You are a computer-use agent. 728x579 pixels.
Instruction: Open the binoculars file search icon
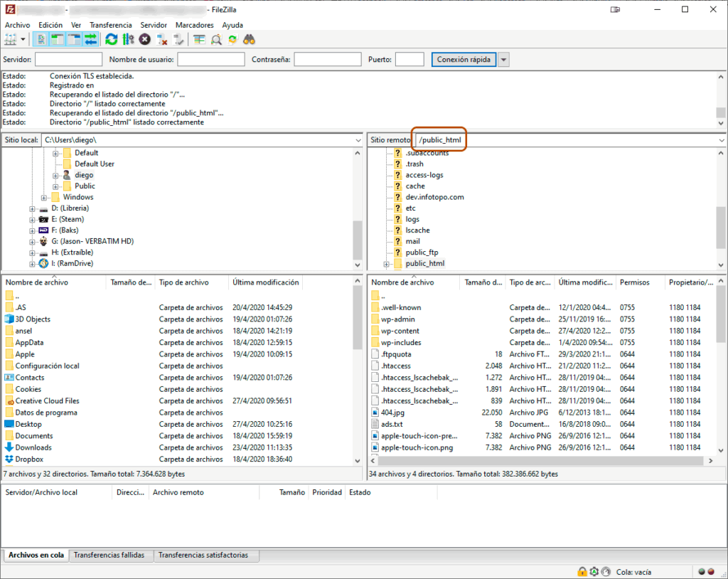point(250,39)
